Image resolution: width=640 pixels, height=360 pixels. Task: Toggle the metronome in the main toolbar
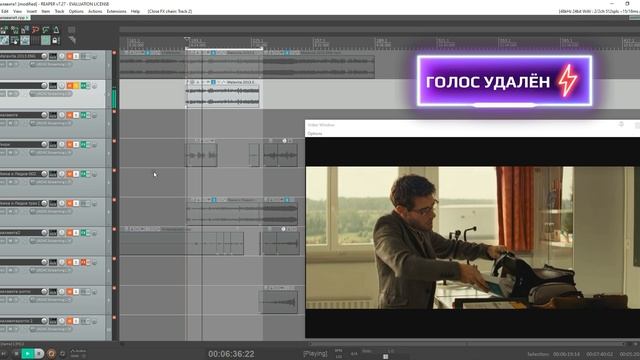coord(56,30)
